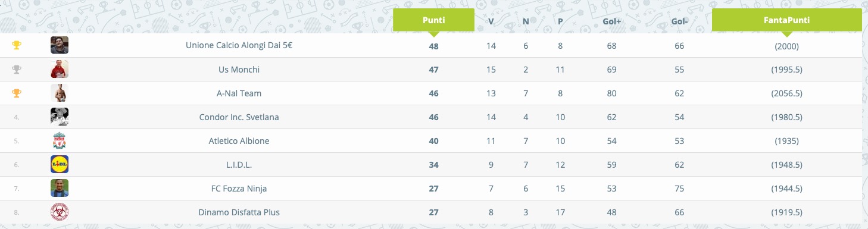Image resolution: width=868 pixels, height=229 pixels.
Task: Switch sorting to the FantaPunti tab
Action: tap(787, 20)
